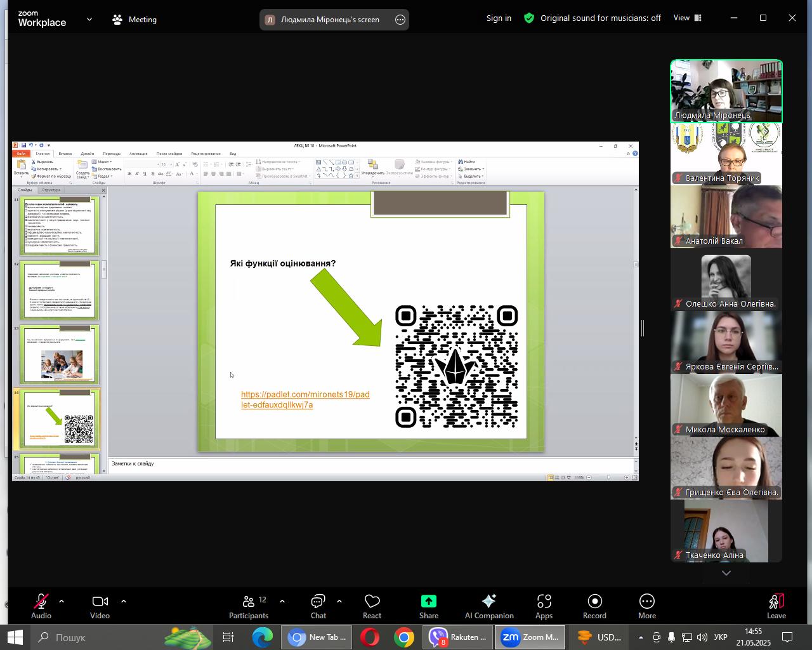Open the font size dropdown in PowerPoint
Image resolution: width=812 pixels, height=650 pixels.
coord(171,164)
